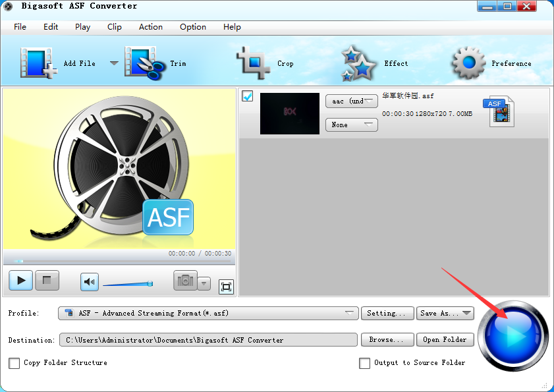Play the video preview
554x392 pixels.
[21, 280]
